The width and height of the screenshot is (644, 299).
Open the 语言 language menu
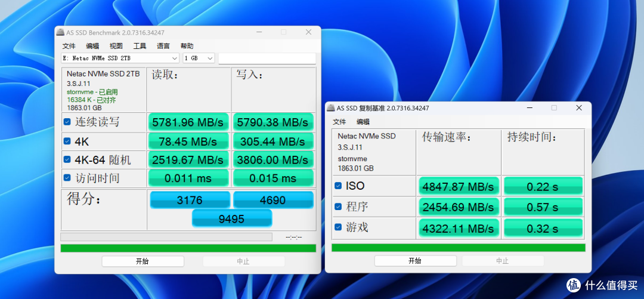tap(163, 45)
